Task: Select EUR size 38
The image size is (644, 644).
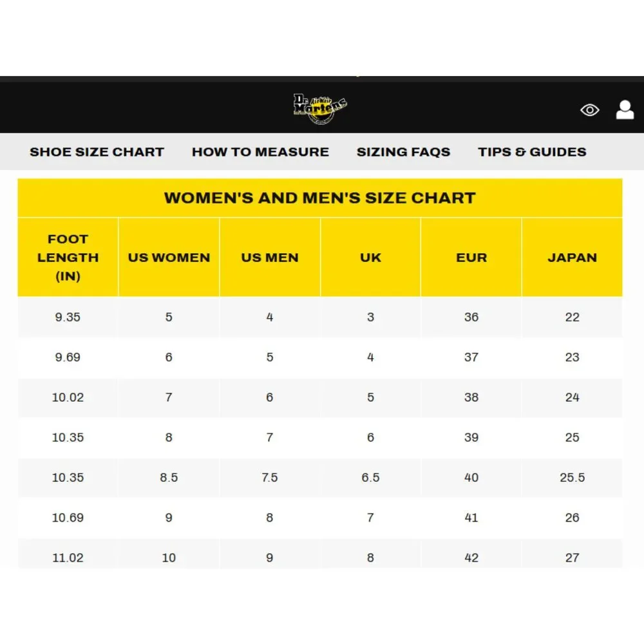Action: point(471,397)
